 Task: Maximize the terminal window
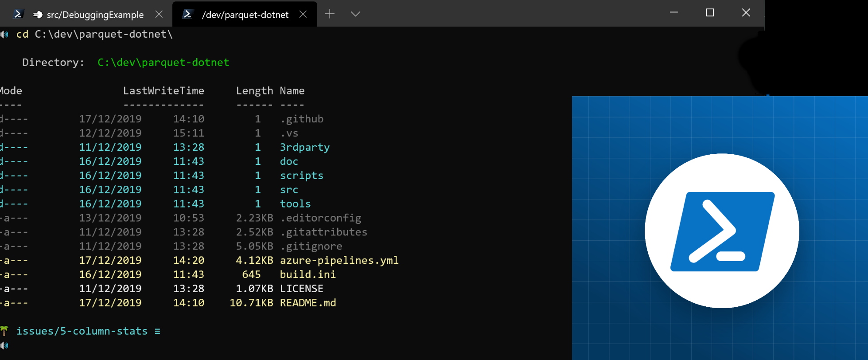pos(710,13)
